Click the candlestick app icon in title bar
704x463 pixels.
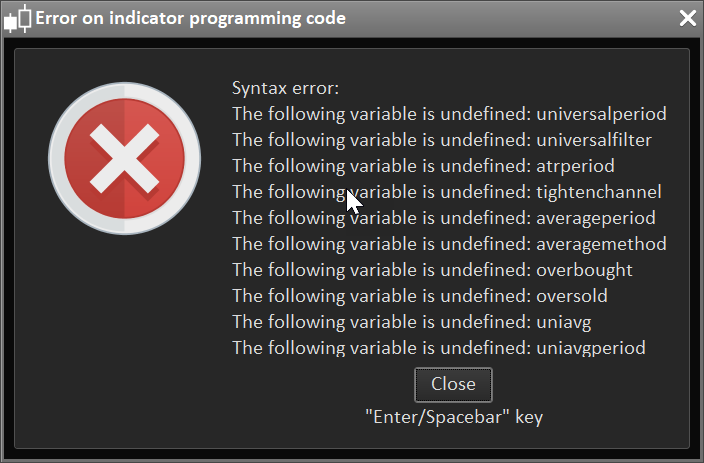[x=17, y=18]
